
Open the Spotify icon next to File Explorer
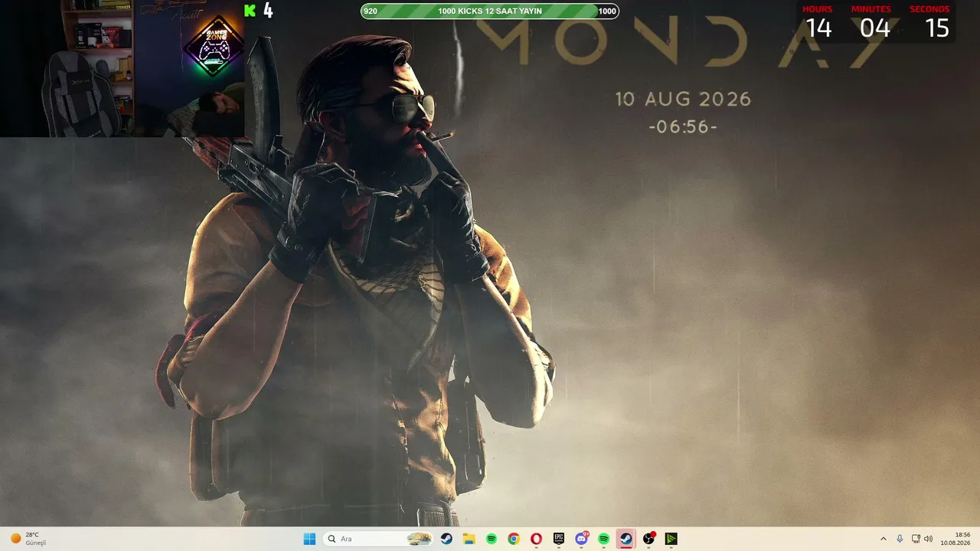pos(492,539)
